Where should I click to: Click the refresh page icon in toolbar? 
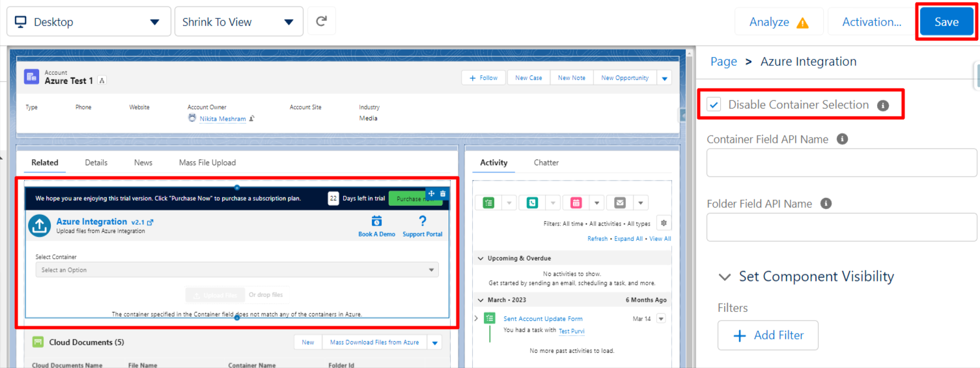(x=321, y=21)
